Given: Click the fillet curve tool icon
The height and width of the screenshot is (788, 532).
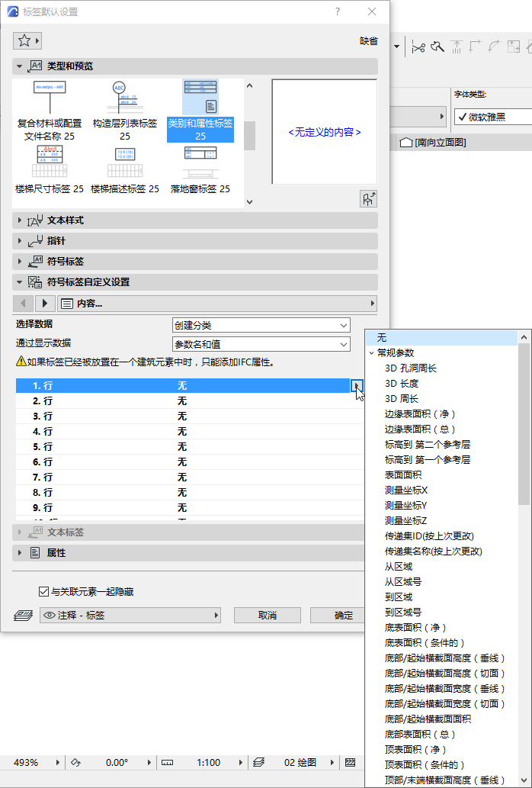Looking at the screenshot, I should 495,47.
